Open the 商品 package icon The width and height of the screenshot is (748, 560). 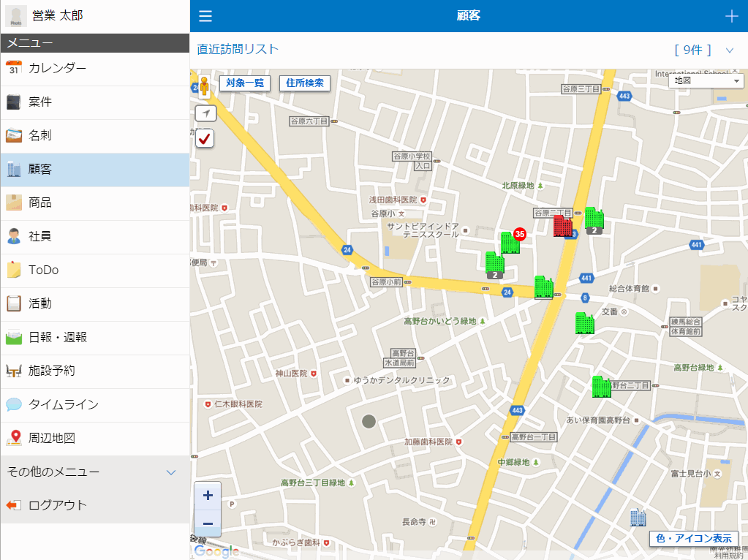click(14, 203)
